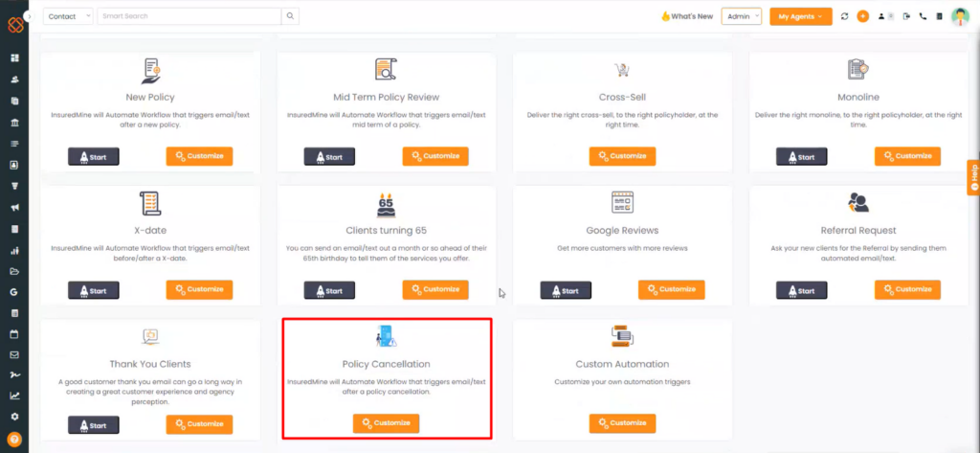Start the X-date automation
Image resolution: width=980 pixels, height=453 pixels.
point(93,290)
